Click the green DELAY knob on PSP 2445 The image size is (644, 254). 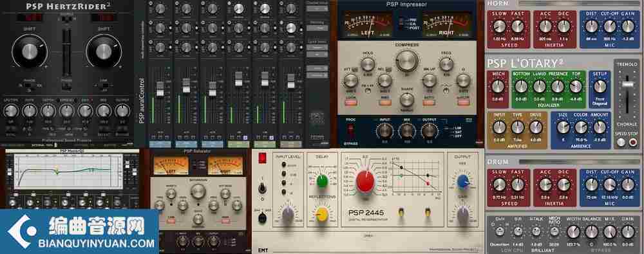[322, 181]
